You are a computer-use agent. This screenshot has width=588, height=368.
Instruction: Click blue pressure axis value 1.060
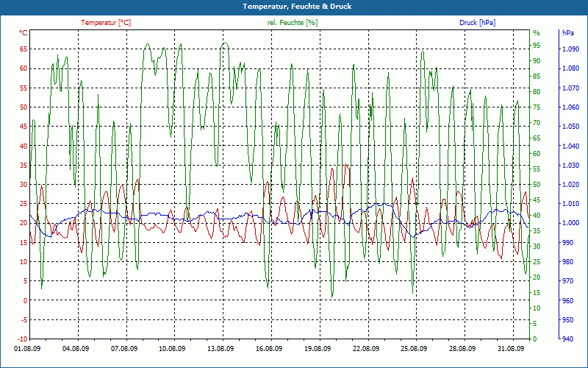click(571, 107)
